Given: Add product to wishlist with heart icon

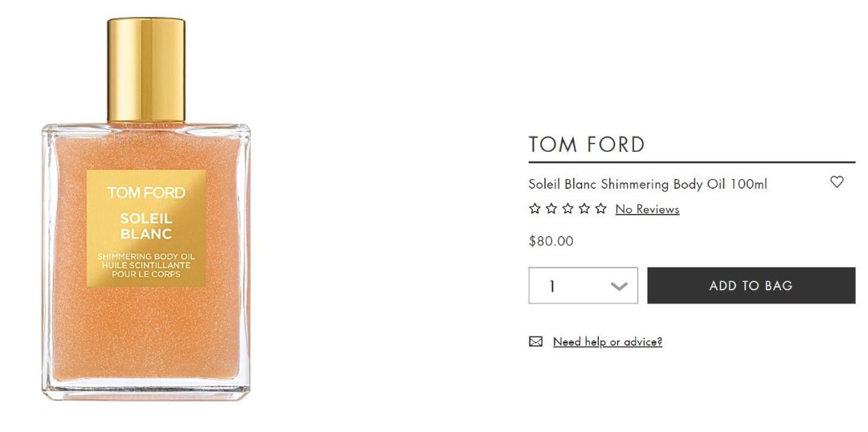Looking at the screenshot, I should (837, 181).
